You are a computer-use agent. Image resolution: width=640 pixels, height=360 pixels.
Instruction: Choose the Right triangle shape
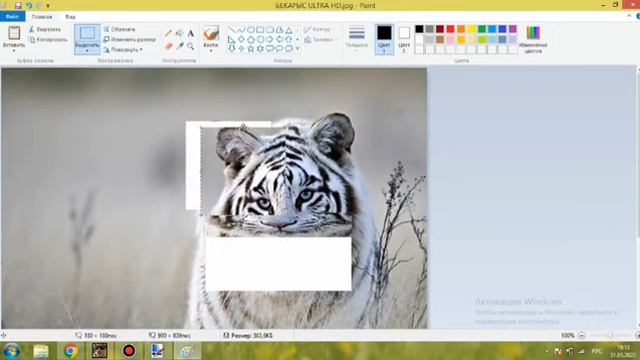click(231, 40)
